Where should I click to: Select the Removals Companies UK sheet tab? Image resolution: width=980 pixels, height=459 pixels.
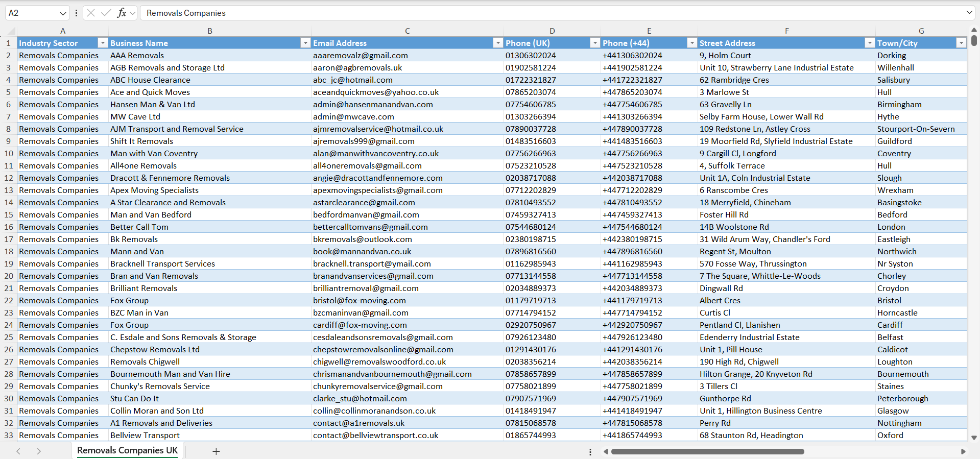coord(128,450)
